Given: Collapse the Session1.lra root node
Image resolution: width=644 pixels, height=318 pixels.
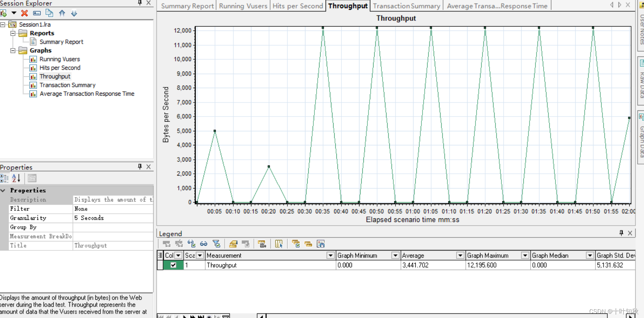Looking at the screenshot, I should pyautogui.click(x=3, y=24).
